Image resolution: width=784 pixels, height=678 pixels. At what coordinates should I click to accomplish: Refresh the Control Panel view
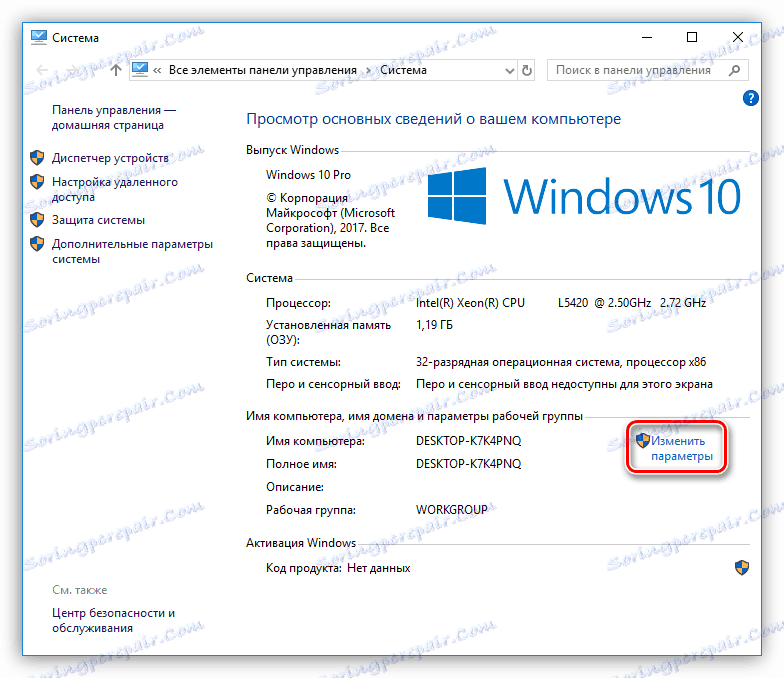526,70
